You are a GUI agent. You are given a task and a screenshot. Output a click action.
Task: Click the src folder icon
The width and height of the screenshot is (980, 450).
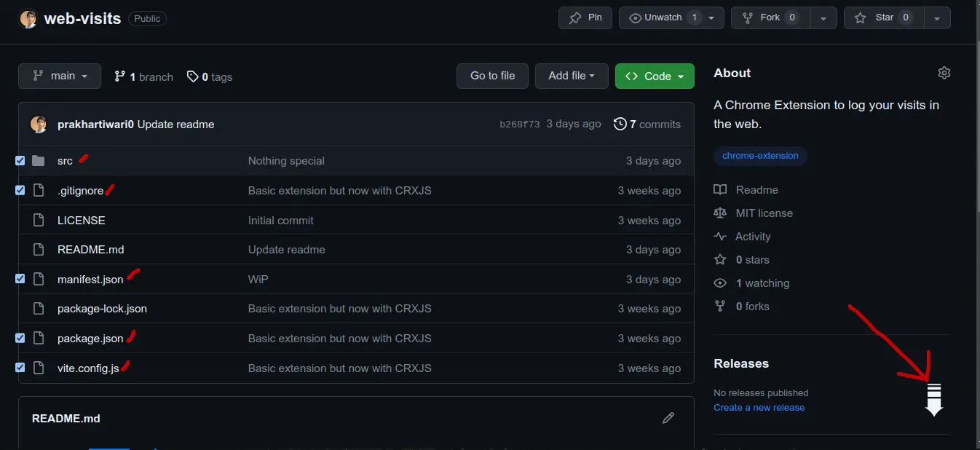pos(38,160)
